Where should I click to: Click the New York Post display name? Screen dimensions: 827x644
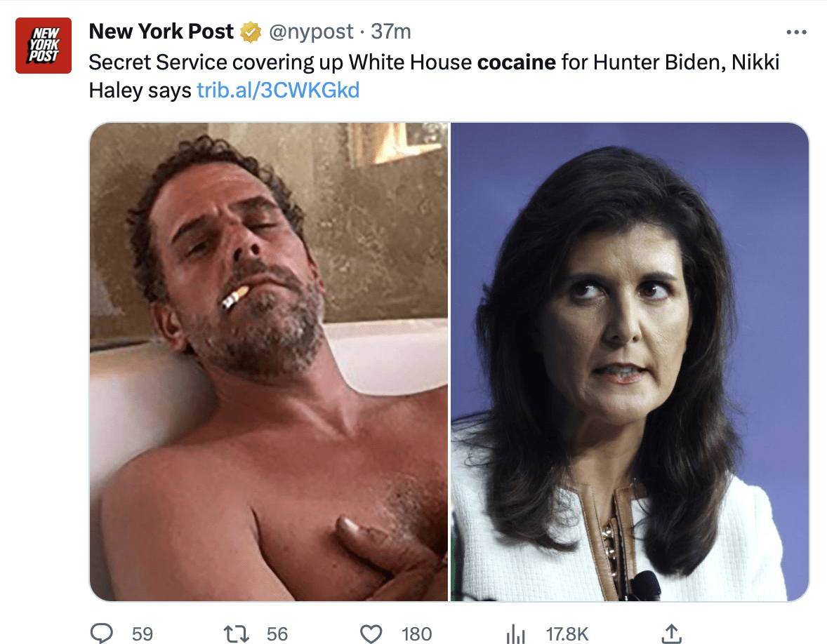[161, 32]
